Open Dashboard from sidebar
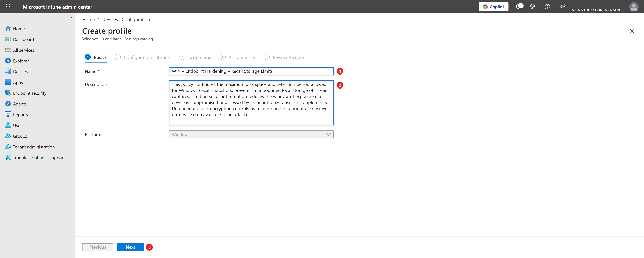Image resolution: width=644 pixels, height=258 pixels. [x=23, y=39]
